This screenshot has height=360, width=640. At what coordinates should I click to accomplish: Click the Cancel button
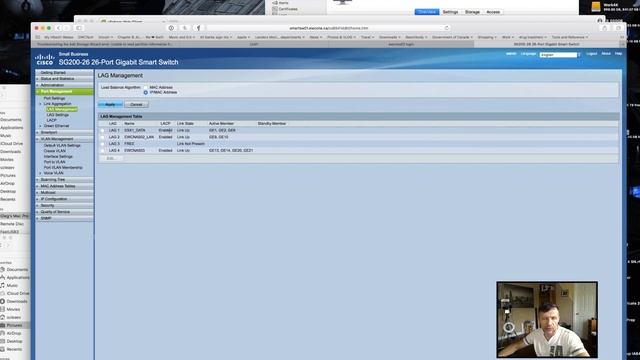pyautogui.click(x=136, y=104)
